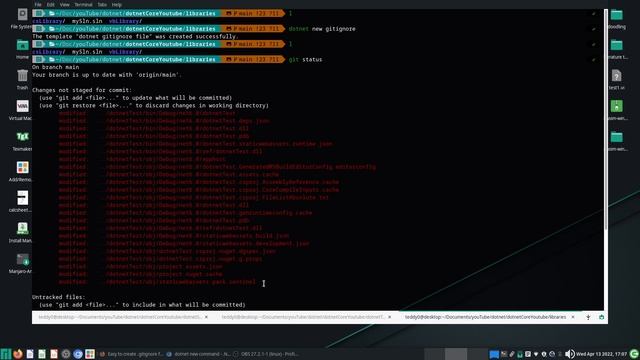Select the libraries terminal tab
640x360 pixels.
tap(485, 317)
